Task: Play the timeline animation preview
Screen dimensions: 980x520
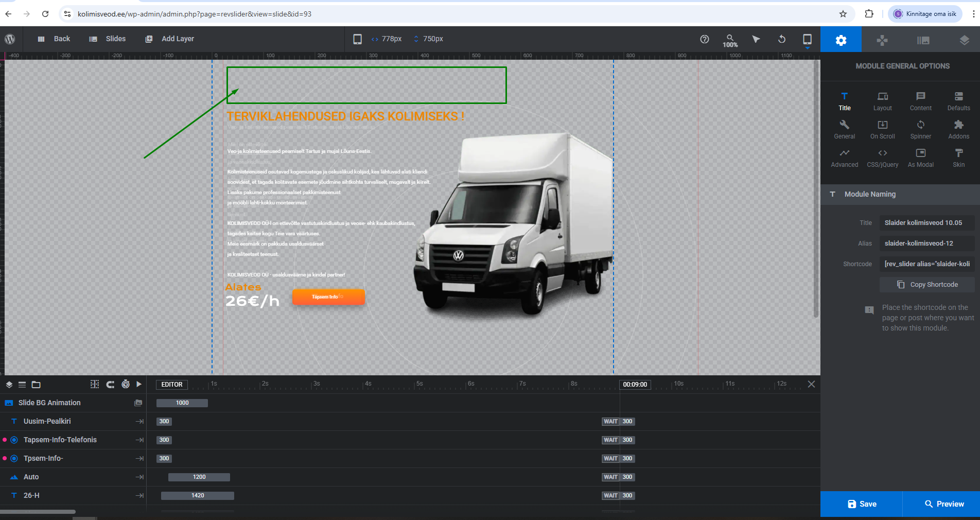Action: (x=139, y=384)
